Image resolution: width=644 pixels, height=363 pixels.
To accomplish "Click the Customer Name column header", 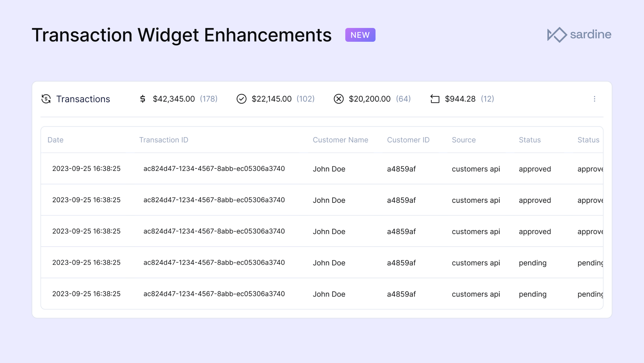I will [x=340, y=140].
